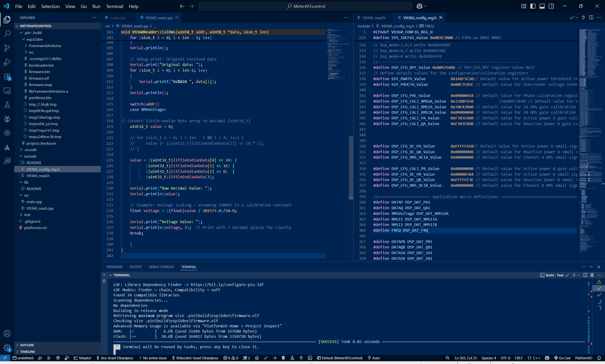Screen dimensions: 605x364
Task: Click the trash icon to kill terminal
Action: tap(592, 275)
